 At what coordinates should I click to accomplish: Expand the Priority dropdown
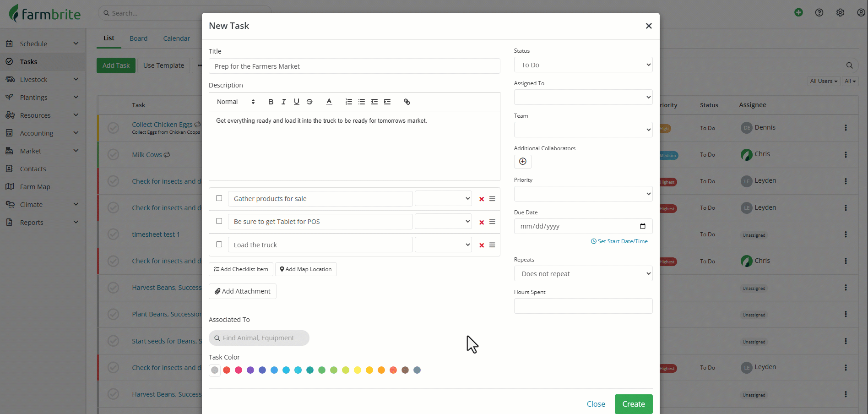pos(583,194)
